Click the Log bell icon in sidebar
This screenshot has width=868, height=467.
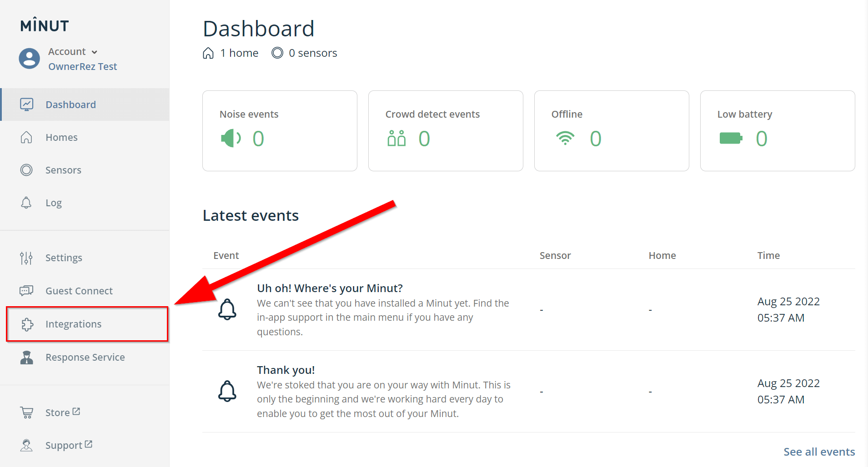coord(26,203)
